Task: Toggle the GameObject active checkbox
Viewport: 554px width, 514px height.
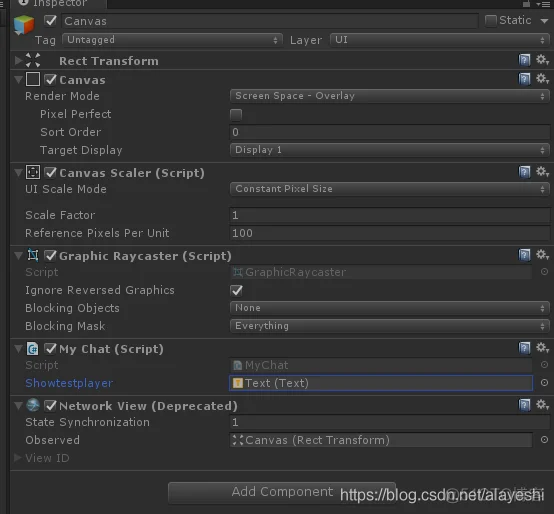Action: pyautogui.click(x=51, y=21)
